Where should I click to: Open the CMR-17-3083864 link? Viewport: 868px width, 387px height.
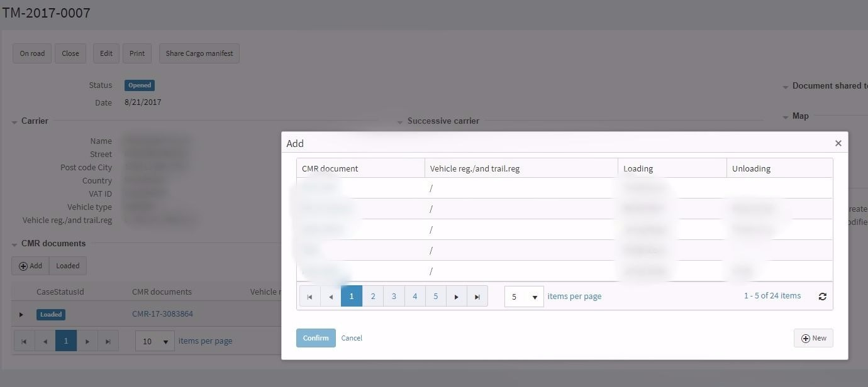(162, 313)
